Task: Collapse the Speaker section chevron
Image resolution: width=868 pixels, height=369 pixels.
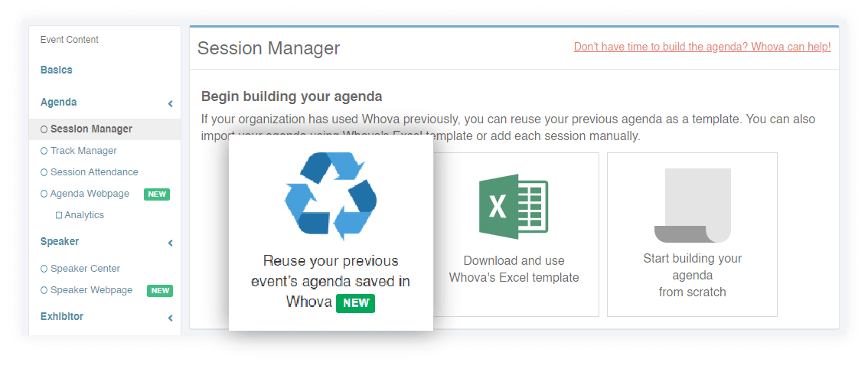Action: click(x=170, y=243)
